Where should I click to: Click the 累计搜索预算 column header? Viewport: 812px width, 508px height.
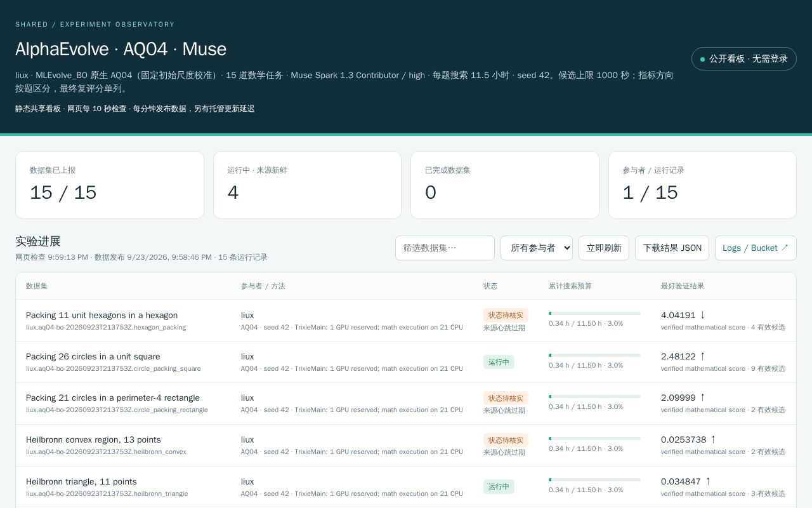(570, 286)
